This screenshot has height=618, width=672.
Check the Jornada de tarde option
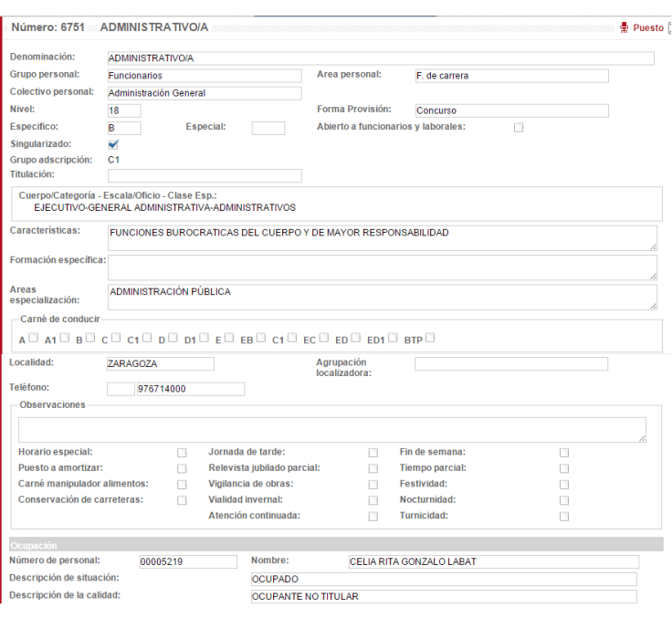tap(373, 453)
